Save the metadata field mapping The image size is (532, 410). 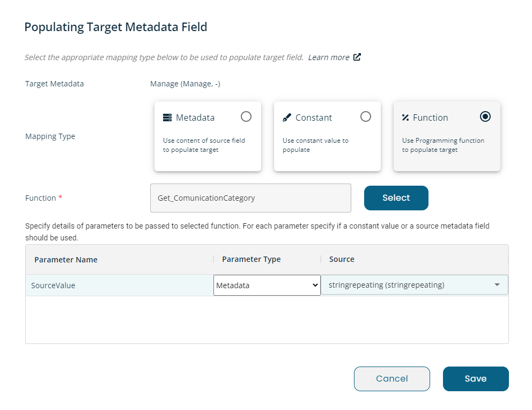[x=476, y=379]
